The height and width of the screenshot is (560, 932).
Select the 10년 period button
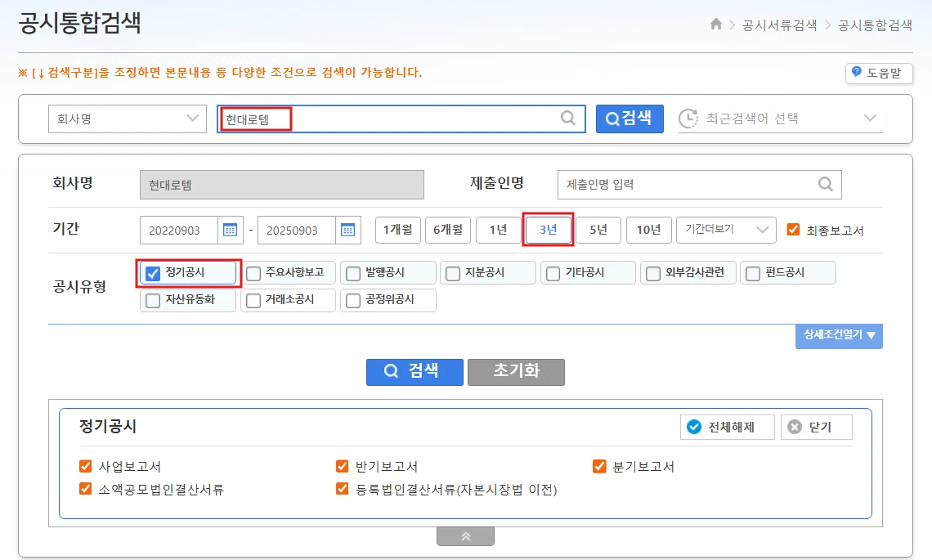coord(648,230)
